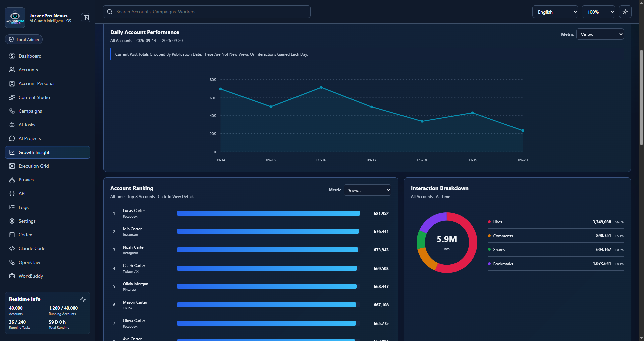The image size is (644, 341).
Task: Collapse the sidebar with the panel icon
Action: pyautogui.click(x=86, y=18)
